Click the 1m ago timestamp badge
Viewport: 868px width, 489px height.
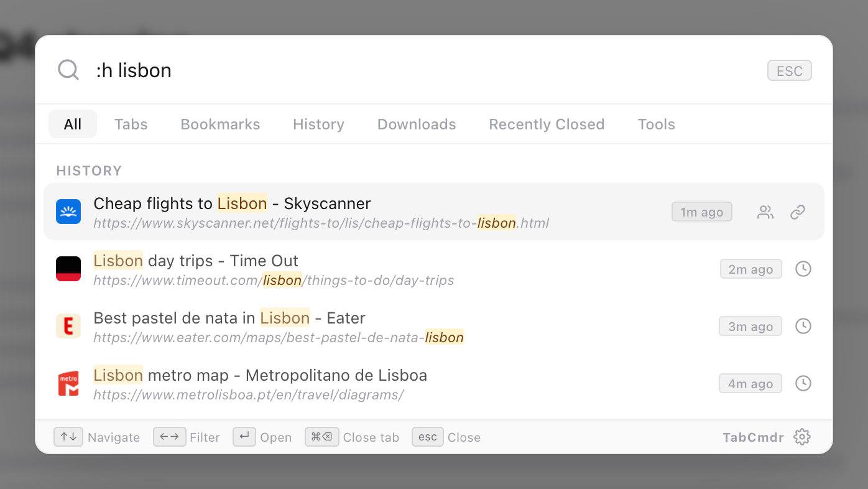(701, 212)
